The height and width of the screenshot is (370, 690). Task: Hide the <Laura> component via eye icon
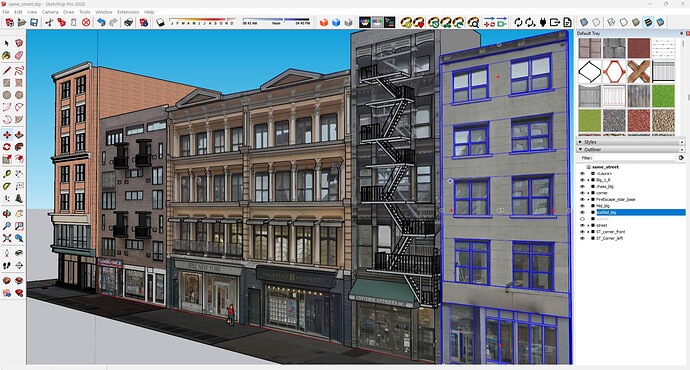pyautogui.click(x=582, y=173)
